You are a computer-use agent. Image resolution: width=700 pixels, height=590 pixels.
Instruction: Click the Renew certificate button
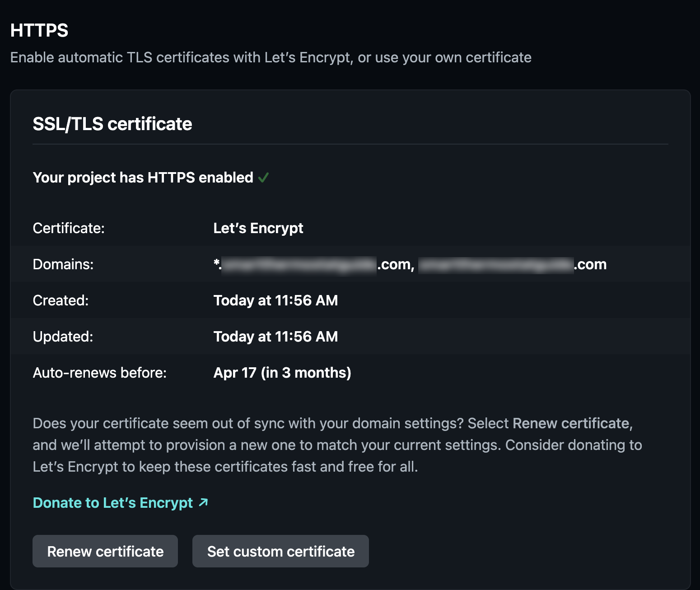click(x=105, y=551)
